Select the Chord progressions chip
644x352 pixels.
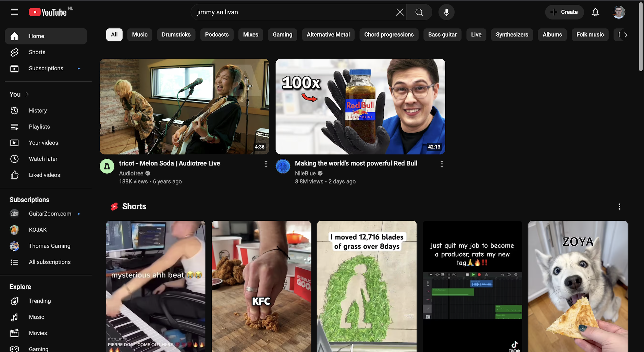tap(389, 35)
